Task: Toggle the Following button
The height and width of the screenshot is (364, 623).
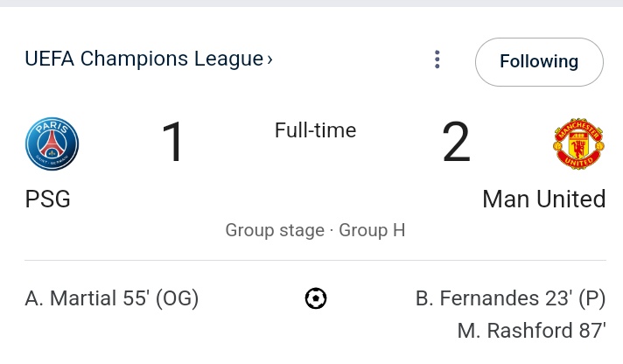Action: click(539, 61)
